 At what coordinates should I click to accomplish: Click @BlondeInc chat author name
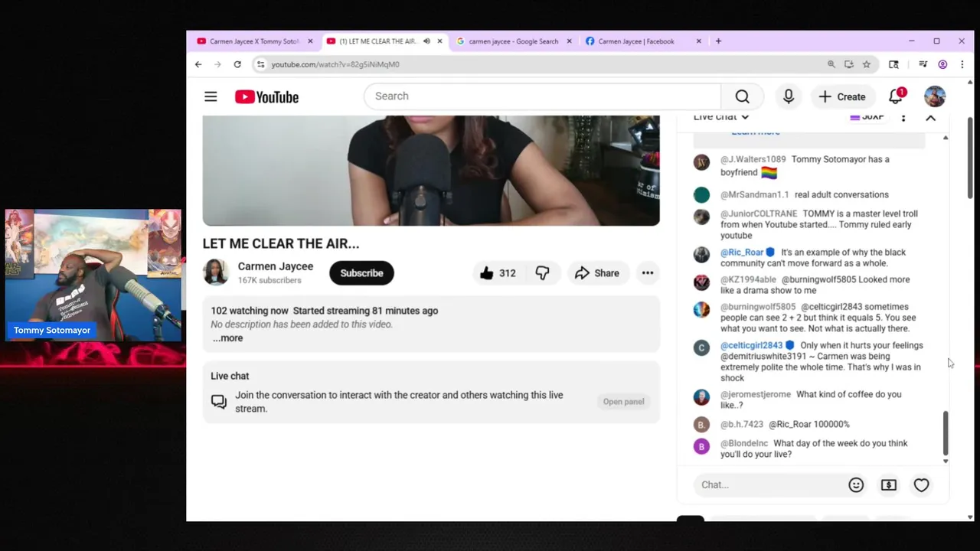click(744, 444)
